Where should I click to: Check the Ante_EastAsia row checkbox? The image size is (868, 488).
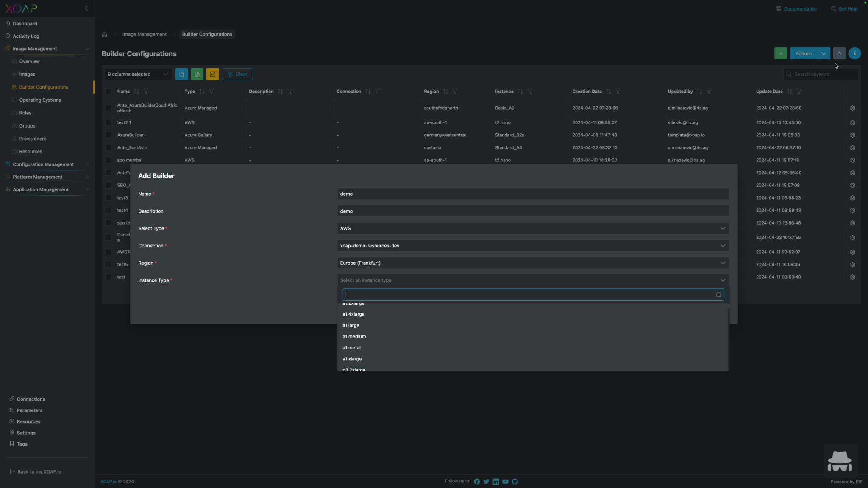[108, 148]
